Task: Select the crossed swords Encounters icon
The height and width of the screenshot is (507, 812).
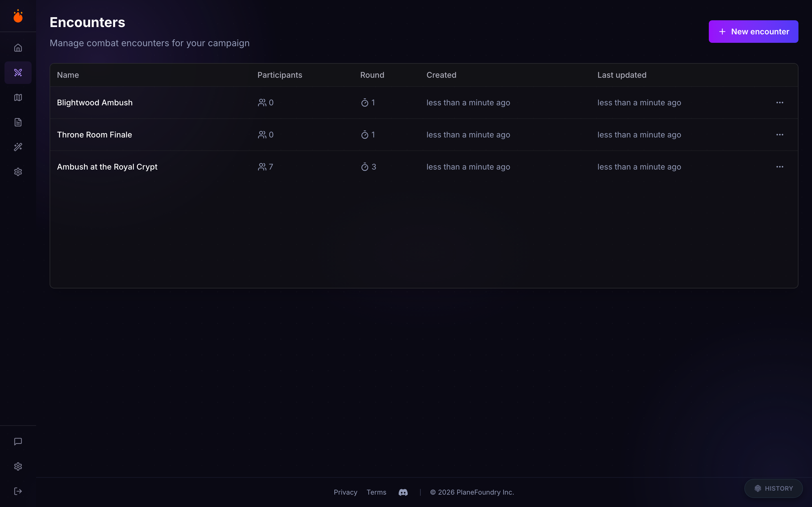Action: point(18,72)
